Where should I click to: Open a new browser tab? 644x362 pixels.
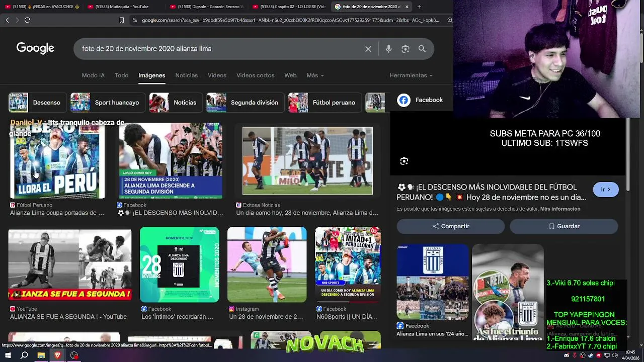pyautogui.click(x=419, y=7)
